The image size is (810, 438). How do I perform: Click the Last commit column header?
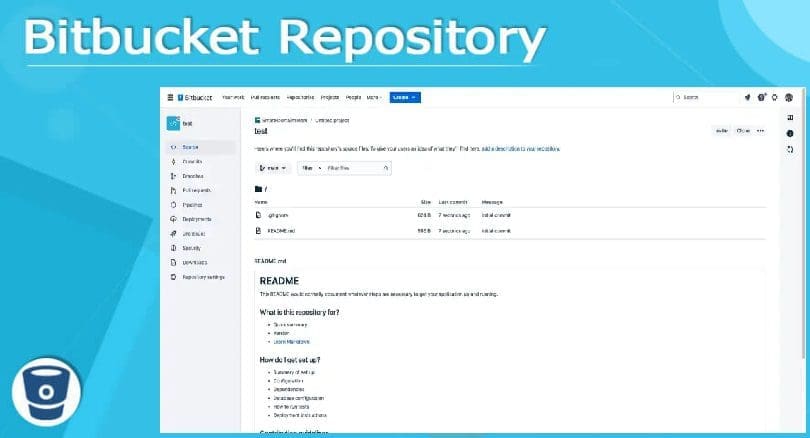(x=453, y=202)
